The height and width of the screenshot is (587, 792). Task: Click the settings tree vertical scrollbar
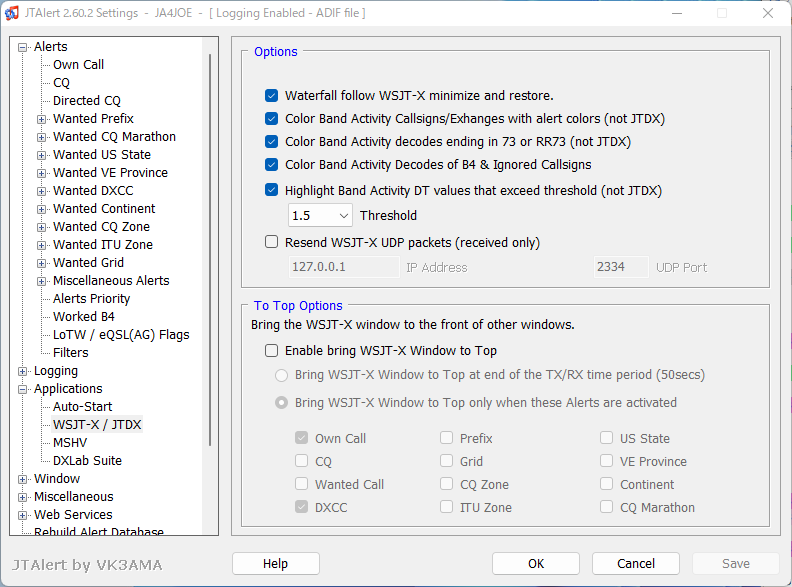[x=210, y=250]
